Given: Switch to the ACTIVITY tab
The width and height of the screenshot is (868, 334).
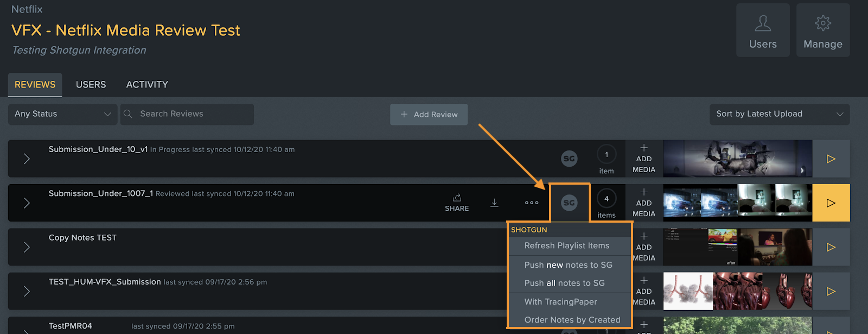Looking at the screenshot, I should (147, 85).
